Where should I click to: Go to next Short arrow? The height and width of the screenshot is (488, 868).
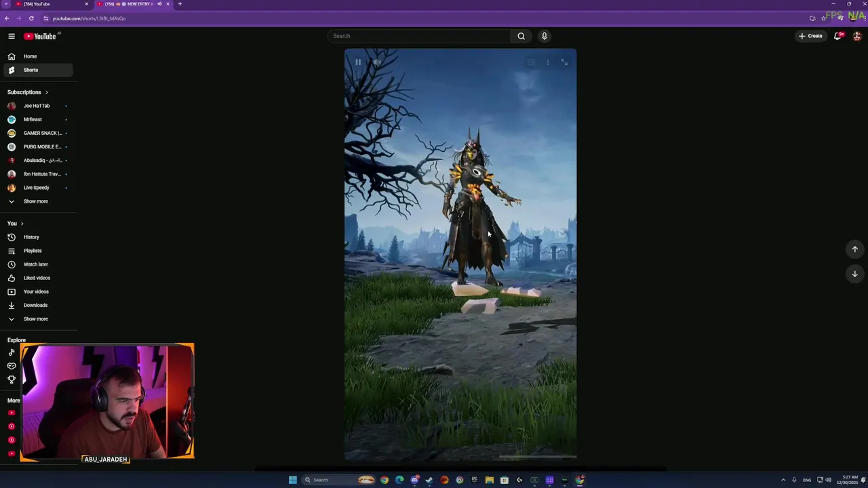coord(854,274)
